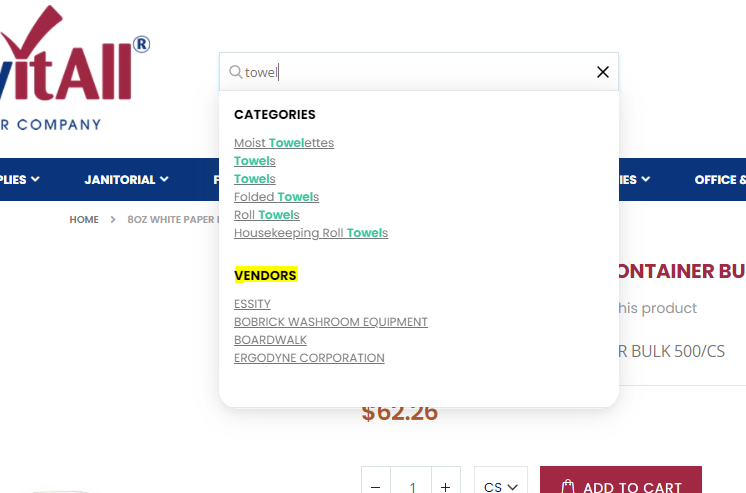This screenshot has width=746, height=493.
Task: Expand the Janitorial menu chevron
Action: (x=164, y=179)
